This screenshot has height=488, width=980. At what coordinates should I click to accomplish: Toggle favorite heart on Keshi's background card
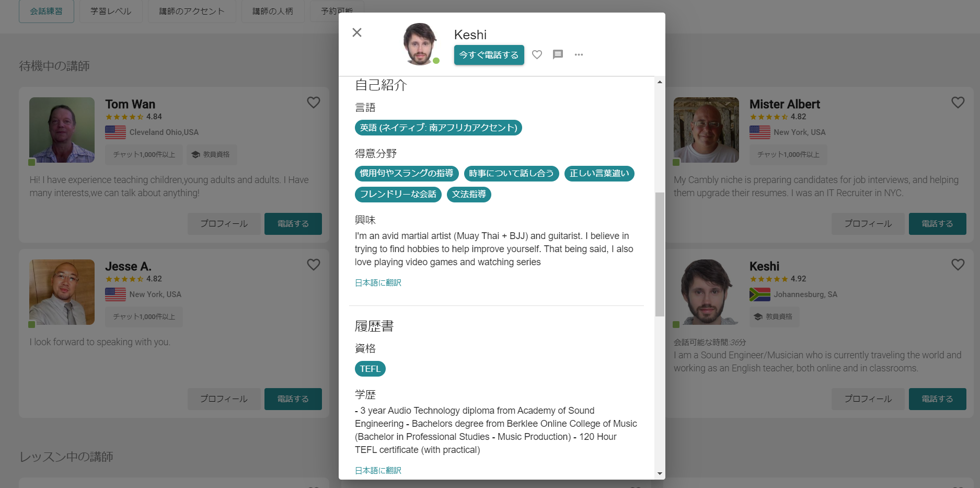958,265
